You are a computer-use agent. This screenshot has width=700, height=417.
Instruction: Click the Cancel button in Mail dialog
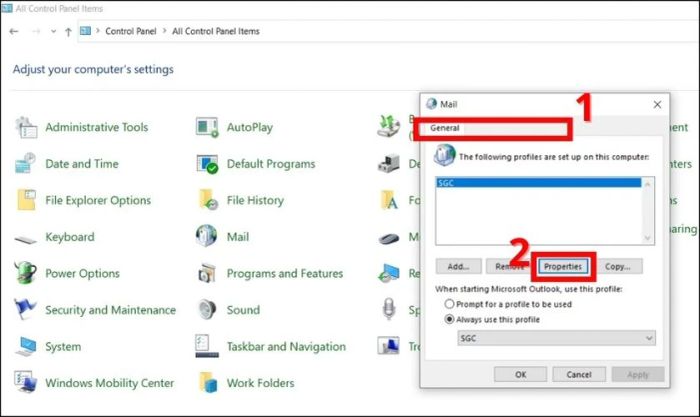[x=579, y=374]
